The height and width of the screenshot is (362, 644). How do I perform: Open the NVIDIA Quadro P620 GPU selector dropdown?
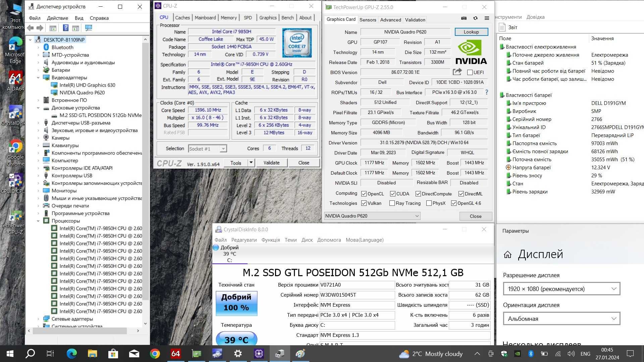372,216
